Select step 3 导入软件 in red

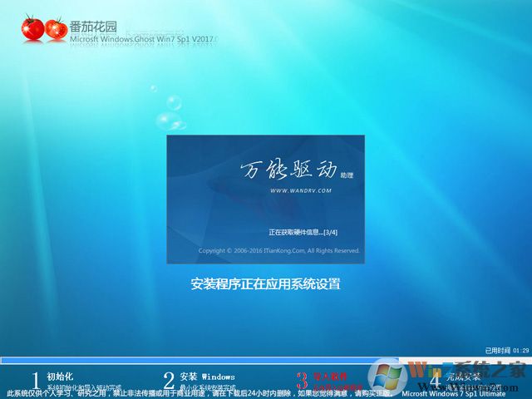[330, 377]
